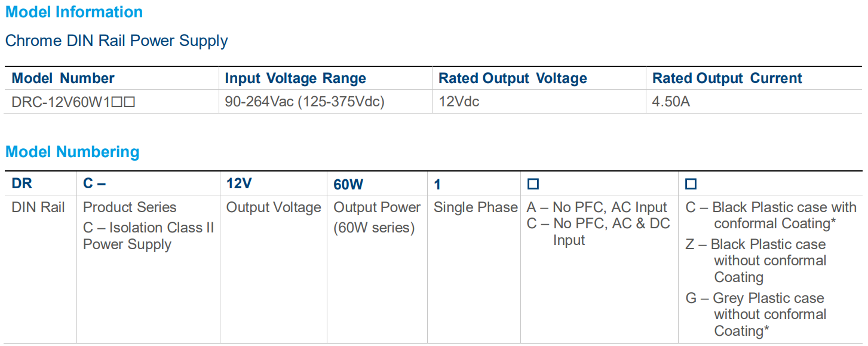
Task: Click the empty square above the PFC options
Action: pos(532,184)
